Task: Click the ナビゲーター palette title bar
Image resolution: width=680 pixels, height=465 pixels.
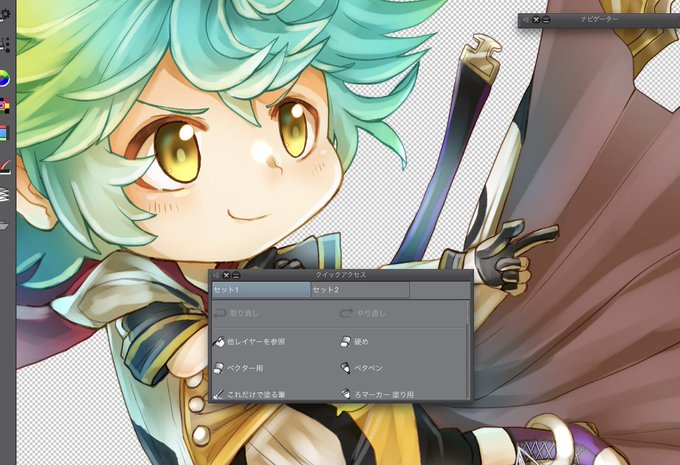Action: [599, 20]
